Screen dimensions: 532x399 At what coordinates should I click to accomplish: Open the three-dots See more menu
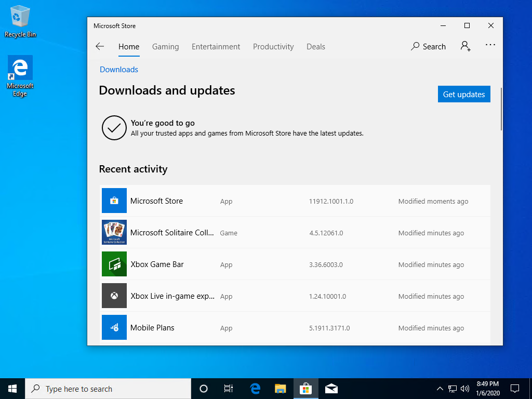490,45
